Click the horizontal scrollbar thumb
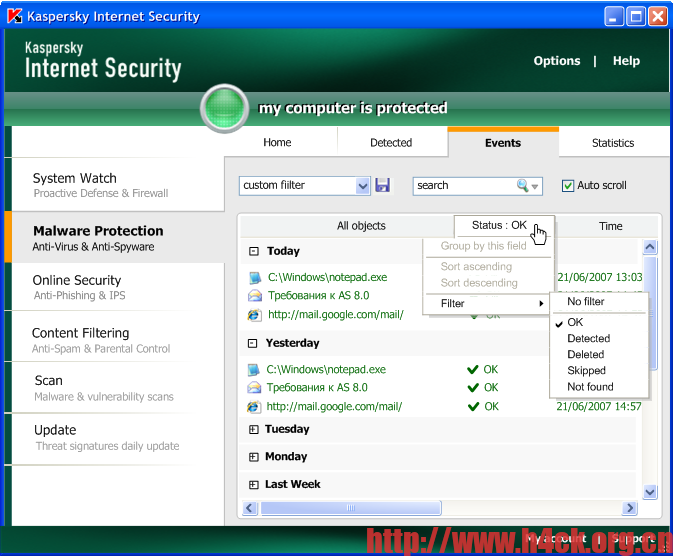This screenshot has height=556, width=673. (351, 508)
